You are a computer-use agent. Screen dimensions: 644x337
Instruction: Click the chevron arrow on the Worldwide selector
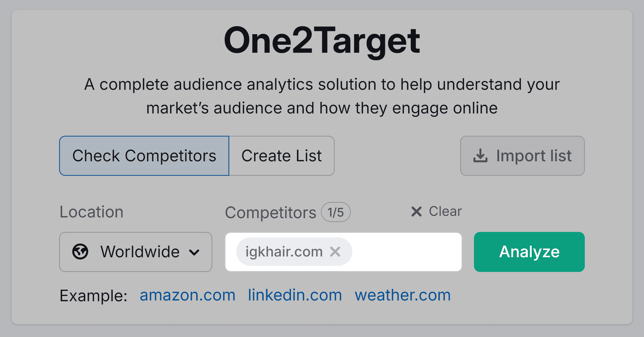(x=194, y=252)
